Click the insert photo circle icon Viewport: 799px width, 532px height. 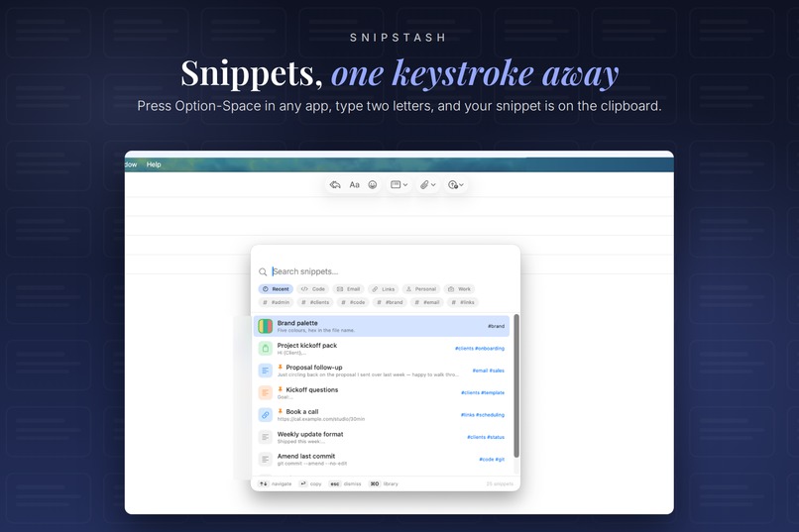pyautogui.click(x=452, y=185)
